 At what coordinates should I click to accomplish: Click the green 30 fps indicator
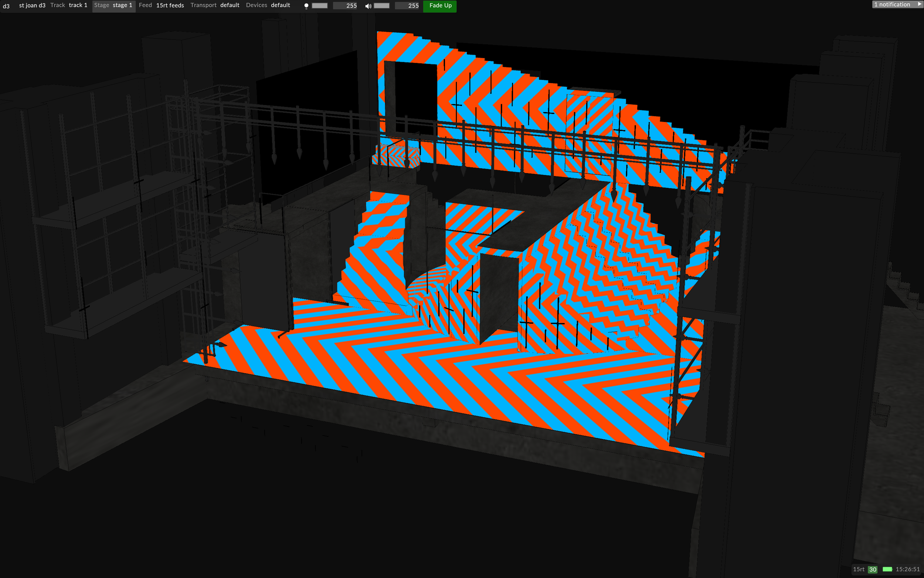pos(873,569)
